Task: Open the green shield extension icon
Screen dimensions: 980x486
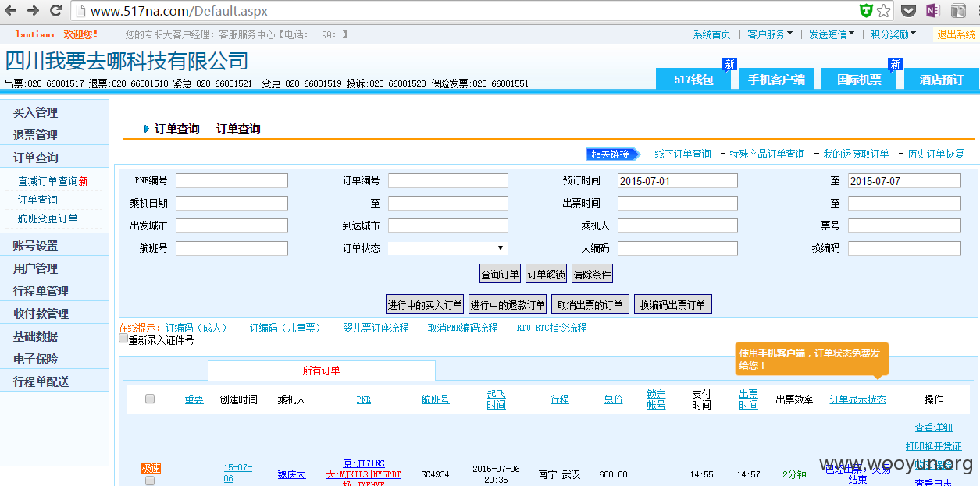Action: pyautogui.click(x=866, y=11)
